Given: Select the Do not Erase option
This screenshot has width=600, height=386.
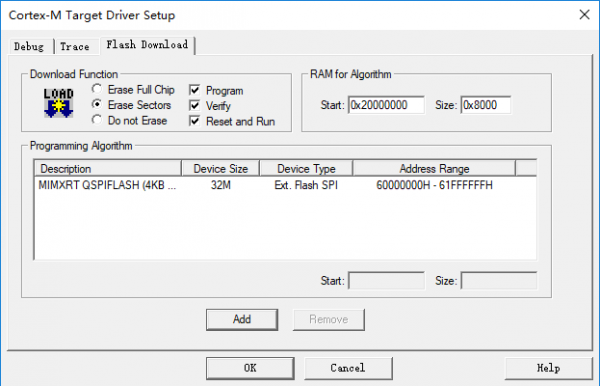Looking at the screenshot, I should pos(97,120).
